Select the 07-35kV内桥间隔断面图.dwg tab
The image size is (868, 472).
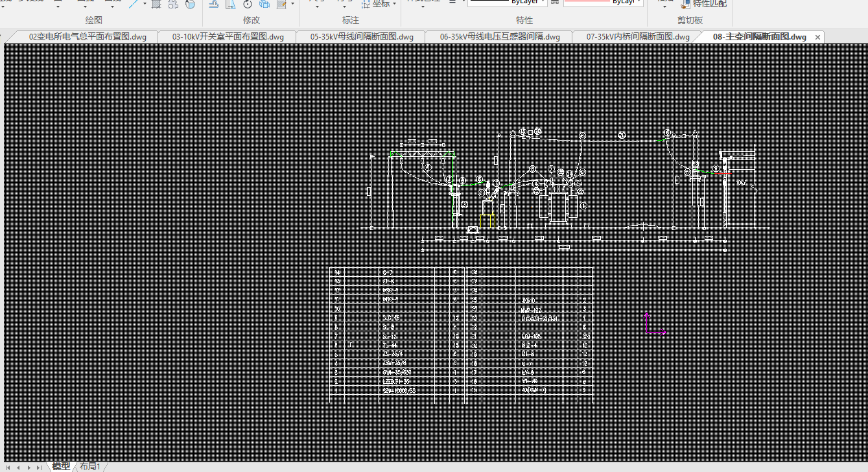coord(637,37)
